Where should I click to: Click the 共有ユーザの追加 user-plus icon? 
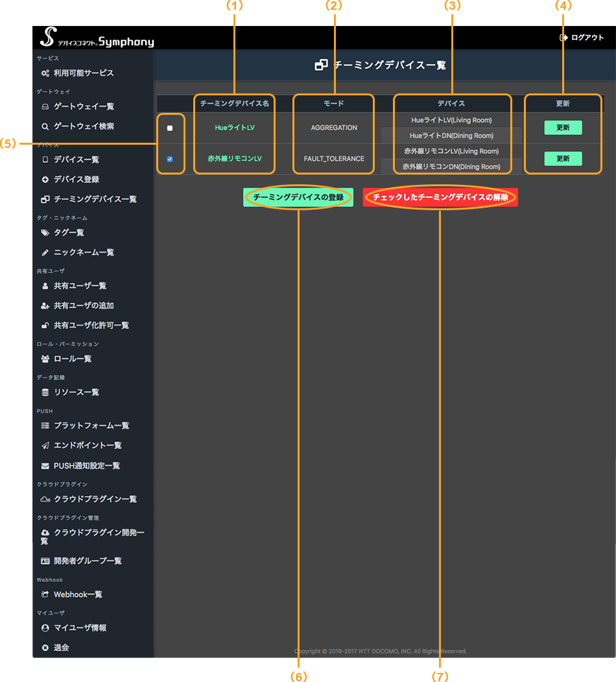[45, 306]
